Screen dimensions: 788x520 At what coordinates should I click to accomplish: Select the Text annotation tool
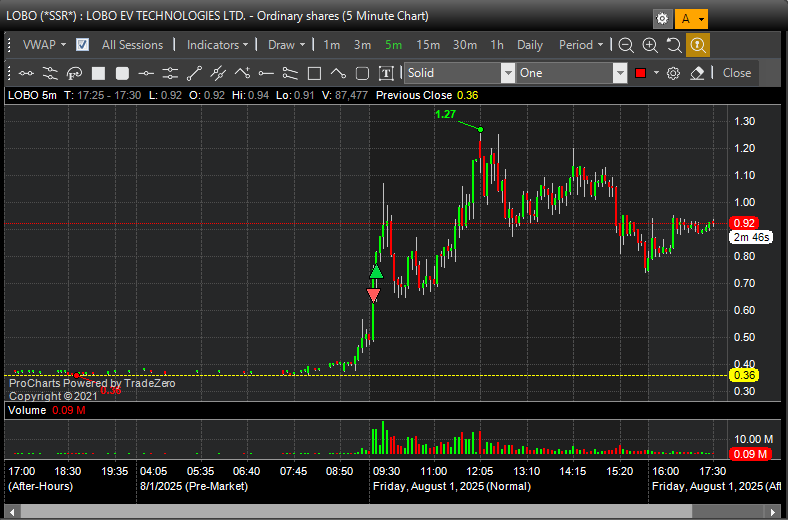386,73
